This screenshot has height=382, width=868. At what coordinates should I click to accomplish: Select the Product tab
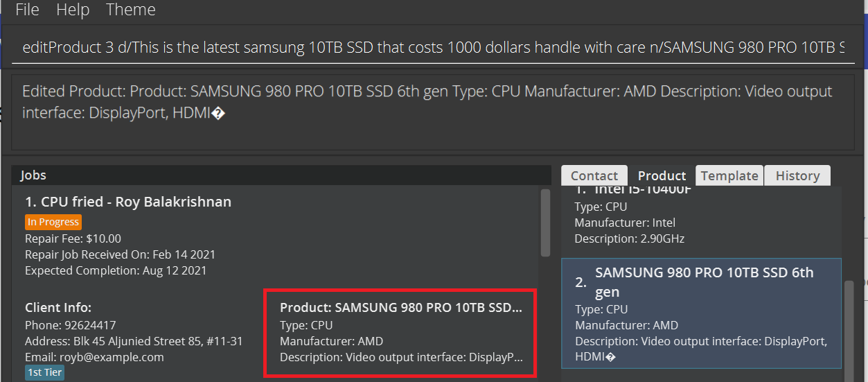[x=662, y=175]
